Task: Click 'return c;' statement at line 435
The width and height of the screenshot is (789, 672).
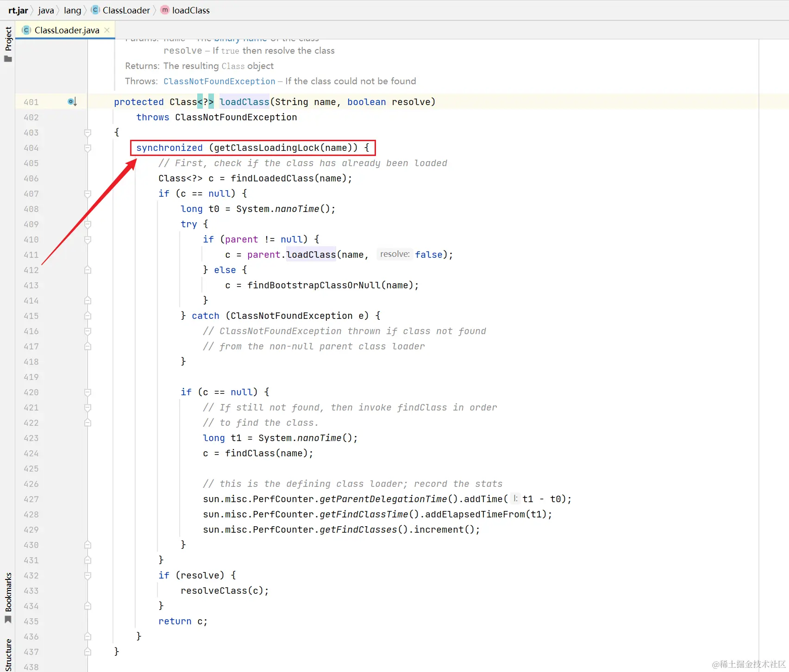Action: point(183,622)
